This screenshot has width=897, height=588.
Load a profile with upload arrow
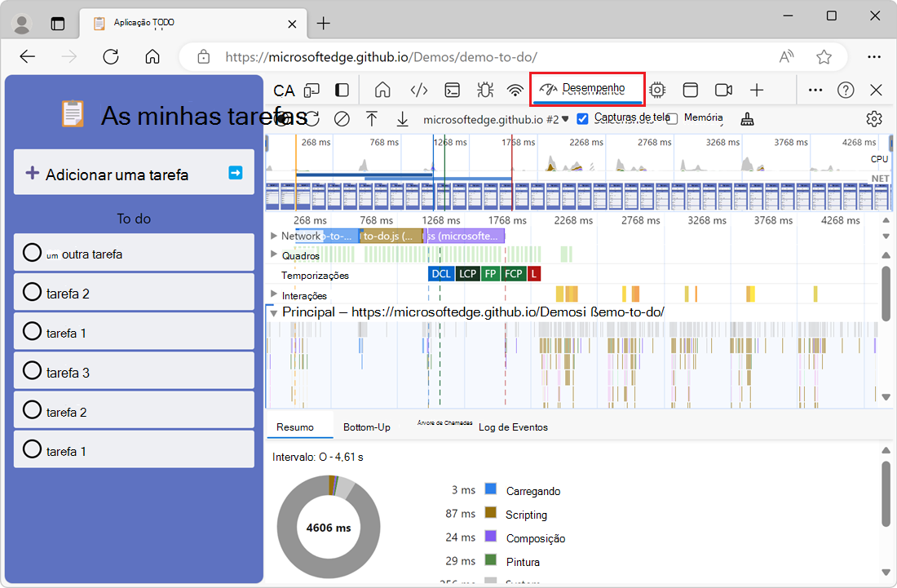(372, 119)
